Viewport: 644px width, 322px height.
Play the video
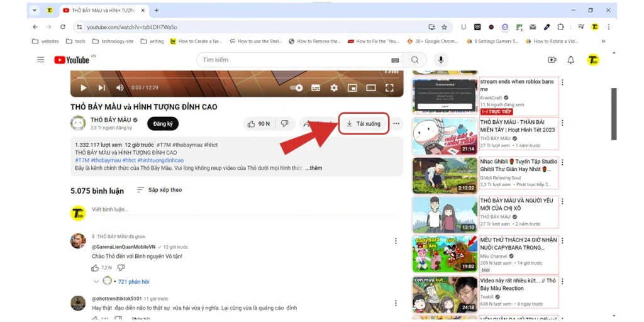click(x=84, y=87)
